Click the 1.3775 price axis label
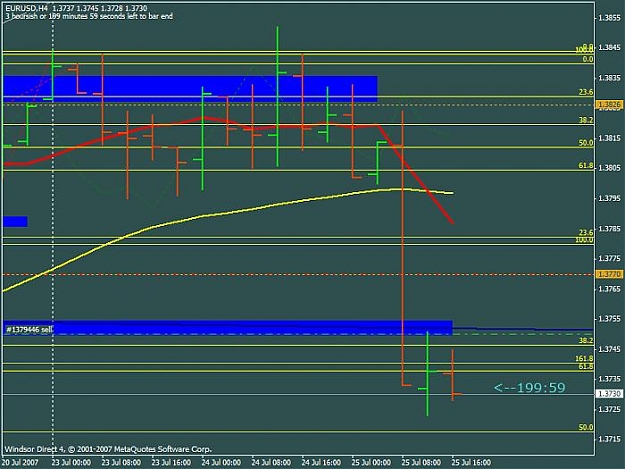Viewport: 625px width, 469px height. pos(610,258)
